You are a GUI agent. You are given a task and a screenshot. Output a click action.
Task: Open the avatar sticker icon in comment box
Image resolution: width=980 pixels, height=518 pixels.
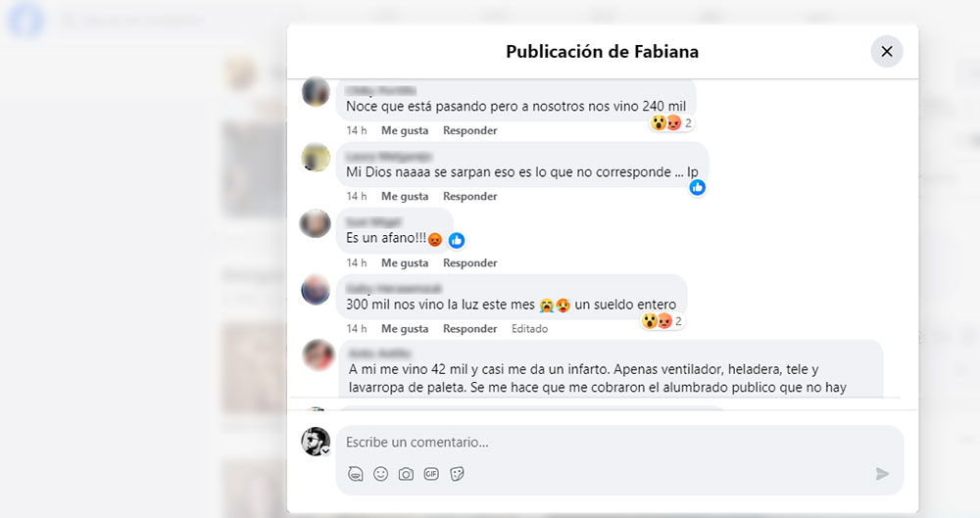[x=356, y=474]
